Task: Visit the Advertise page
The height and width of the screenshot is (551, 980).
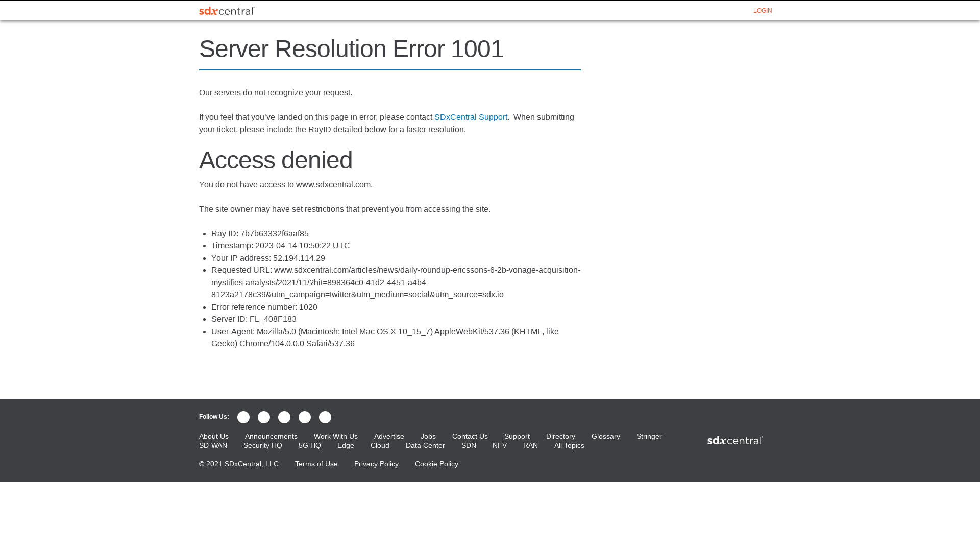Action: coord(389,436)
